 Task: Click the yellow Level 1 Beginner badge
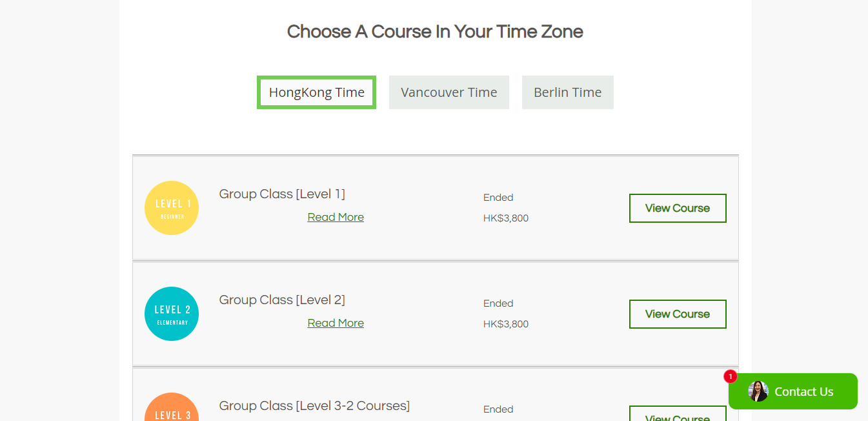coord(172,208)
